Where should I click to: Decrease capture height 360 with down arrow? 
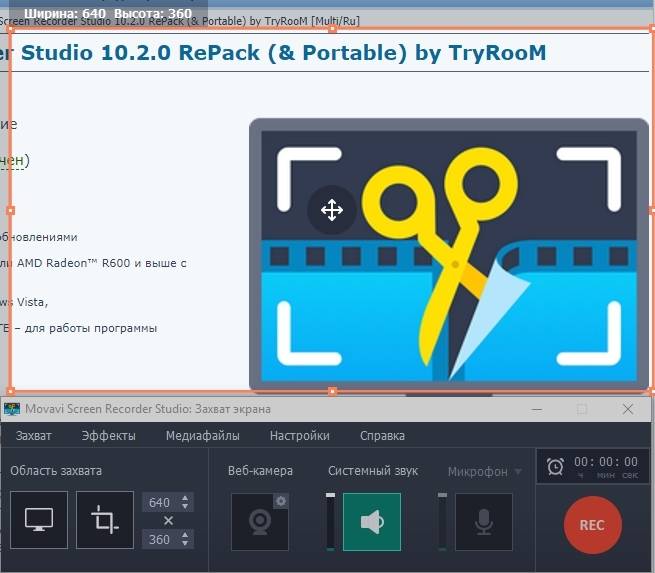(x=185, y=543)
